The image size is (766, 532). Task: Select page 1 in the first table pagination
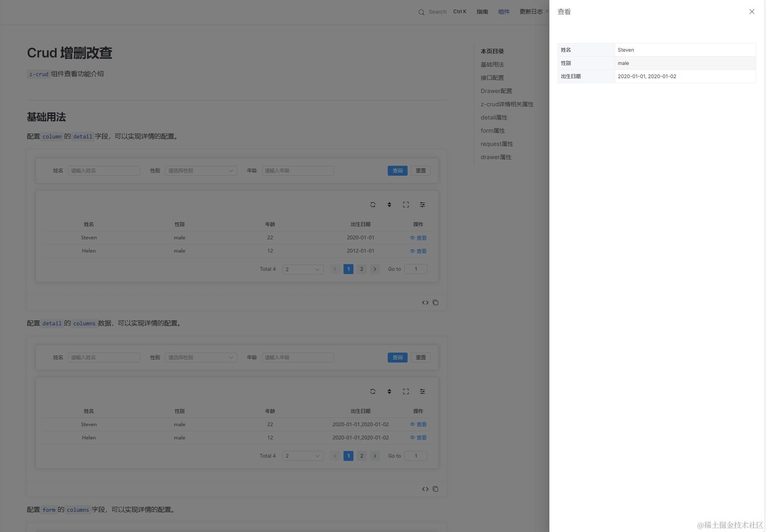click(348, 269)
